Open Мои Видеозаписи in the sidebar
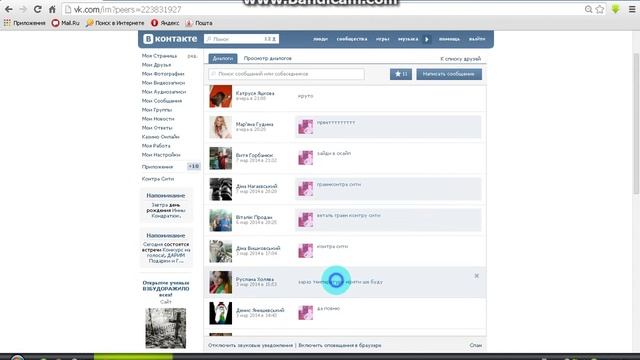This screenshot has height=360, width=640. (x=163, y=83)
